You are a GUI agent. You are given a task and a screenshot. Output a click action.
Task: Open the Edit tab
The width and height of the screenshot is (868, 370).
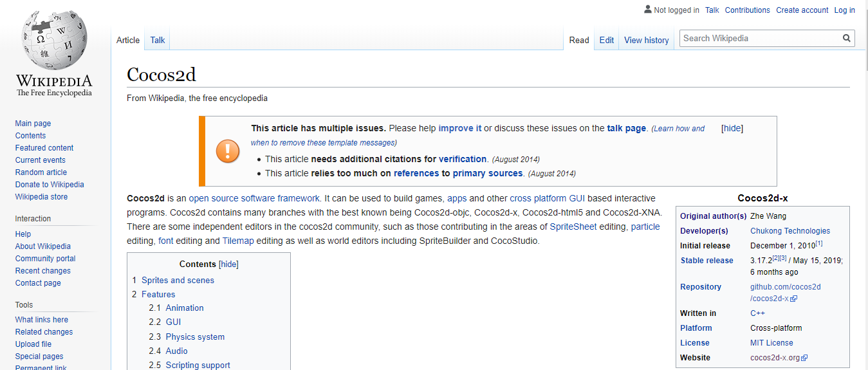click(x=607, y=40)
